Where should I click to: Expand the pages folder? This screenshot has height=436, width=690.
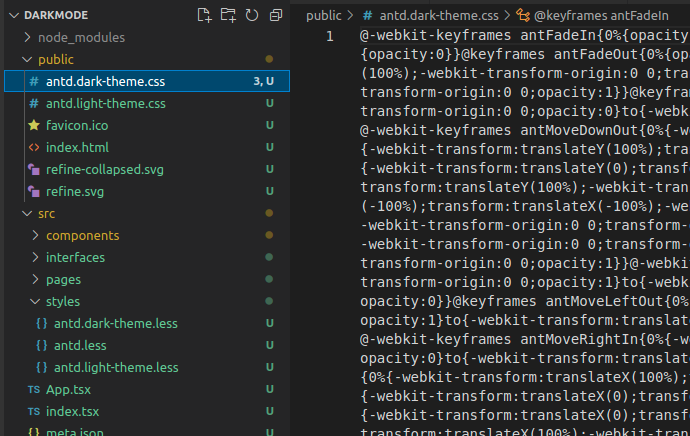[x=35, y=279]
